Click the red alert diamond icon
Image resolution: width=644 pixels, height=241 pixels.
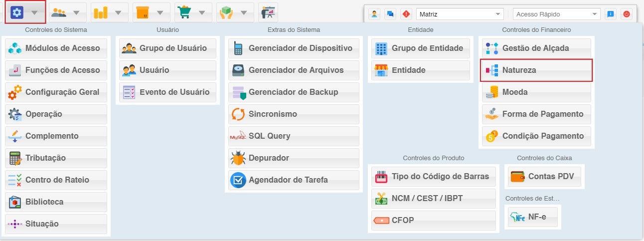pyautogui.click(x=406, y=14)
